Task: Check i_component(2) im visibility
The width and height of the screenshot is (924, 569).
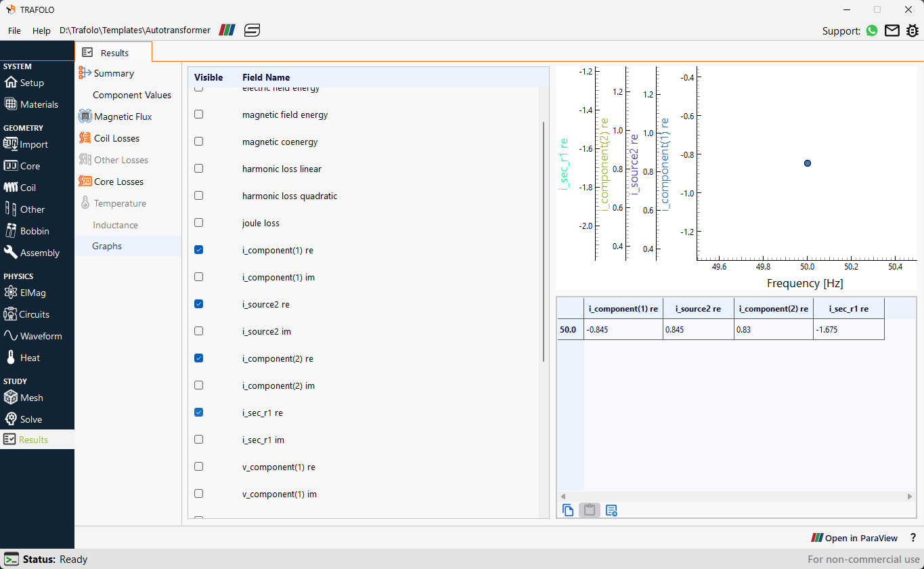Action: click(x=199, y=385)
